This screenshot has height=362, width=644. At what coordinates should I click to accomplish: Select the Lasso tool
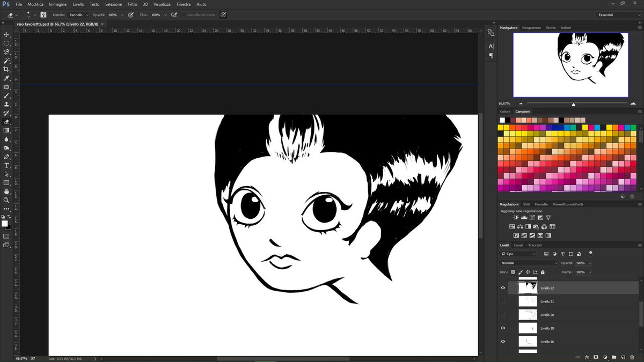6,52
